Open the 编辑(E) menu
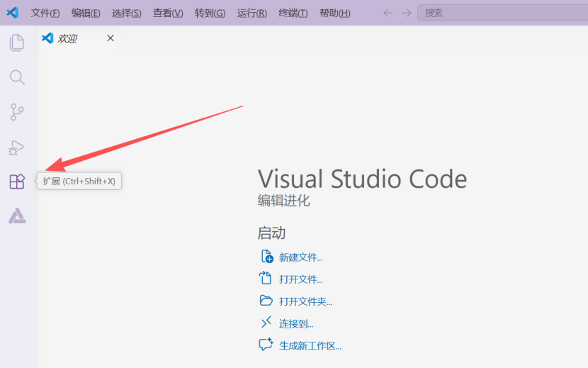Viewport: 588px width, 368px height. click(86, 13)
